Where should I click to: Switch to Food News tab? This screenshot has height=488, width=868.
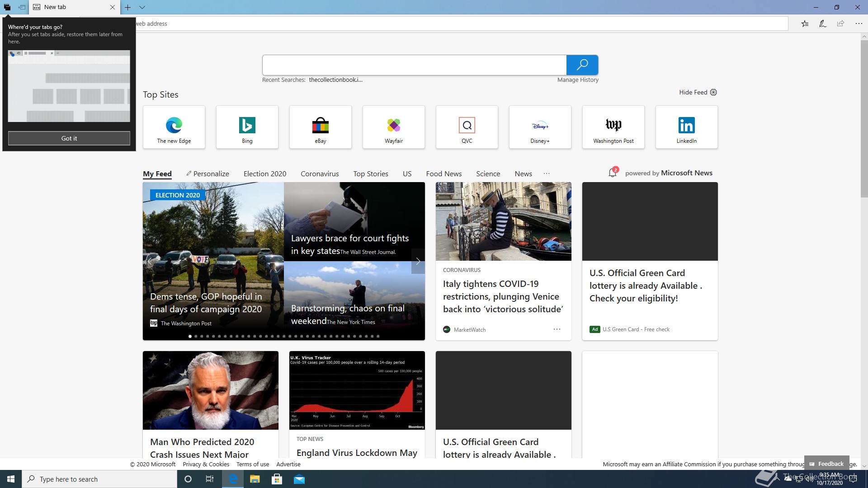tap(443, 174)
